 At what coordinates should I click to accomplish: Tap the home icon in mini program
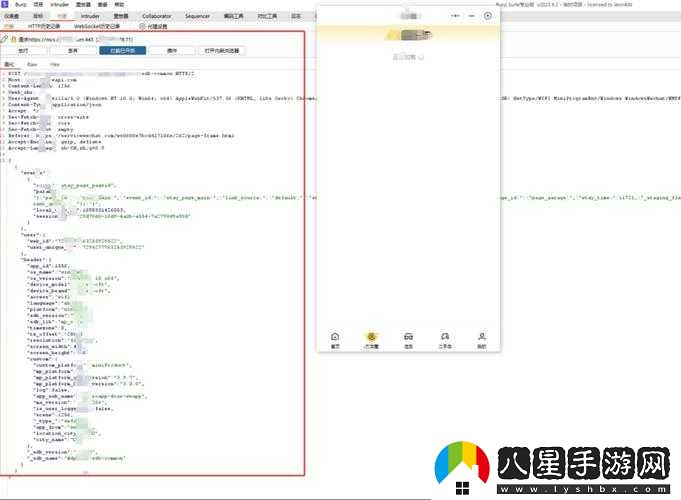coord(335,337)
